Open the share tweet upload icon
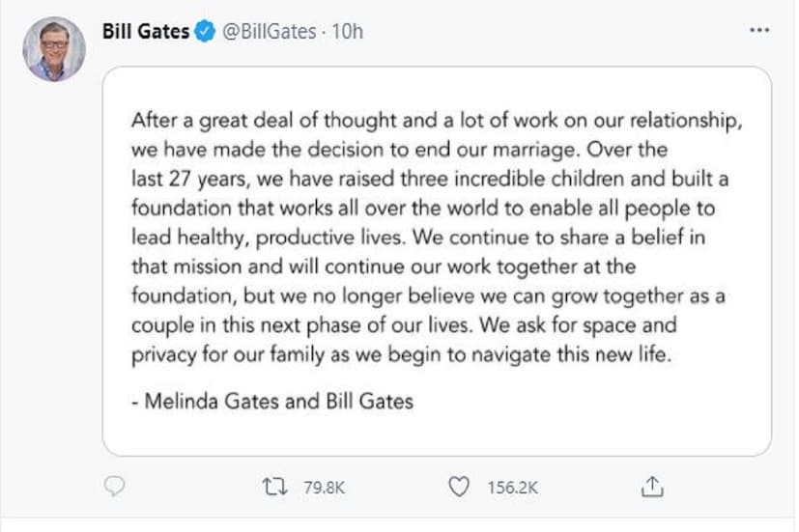The image size is (799, 532). [653, 487]
